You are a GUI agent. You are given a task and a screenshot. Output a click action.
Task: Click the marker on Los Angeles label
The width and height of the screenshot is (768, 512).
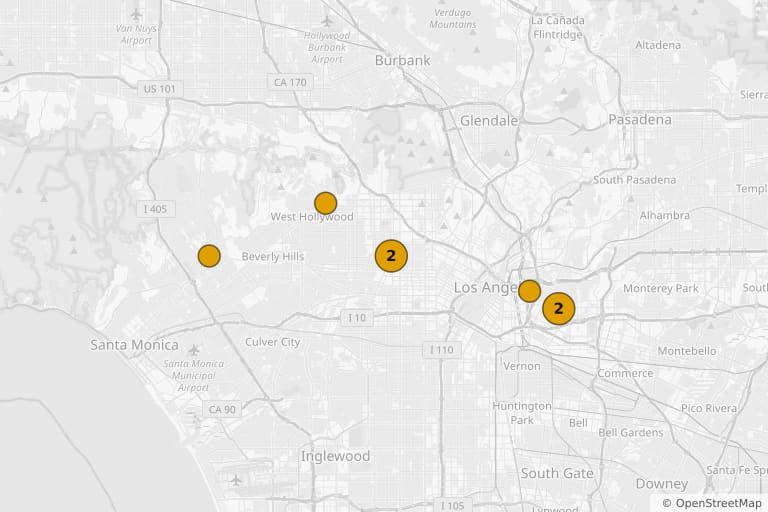(529, 291)
